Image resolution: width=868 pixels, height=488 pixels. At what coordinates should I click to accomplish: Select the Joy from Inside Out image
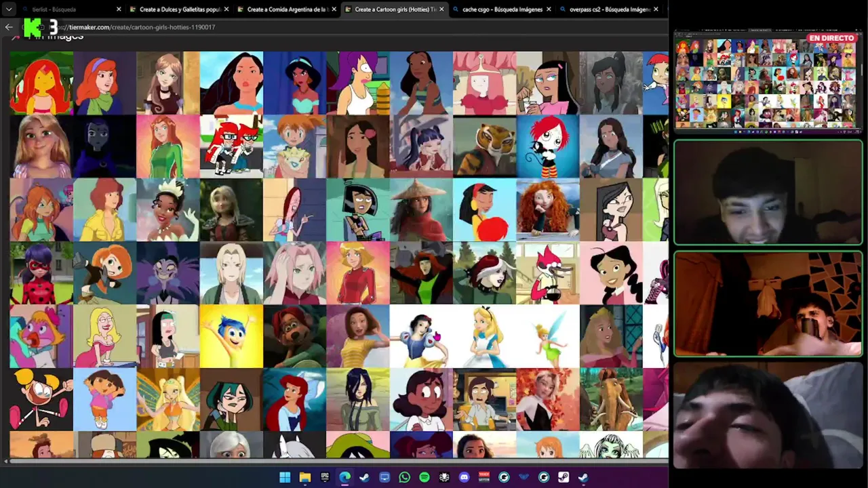pyautogui.click(x=231, y=337)
